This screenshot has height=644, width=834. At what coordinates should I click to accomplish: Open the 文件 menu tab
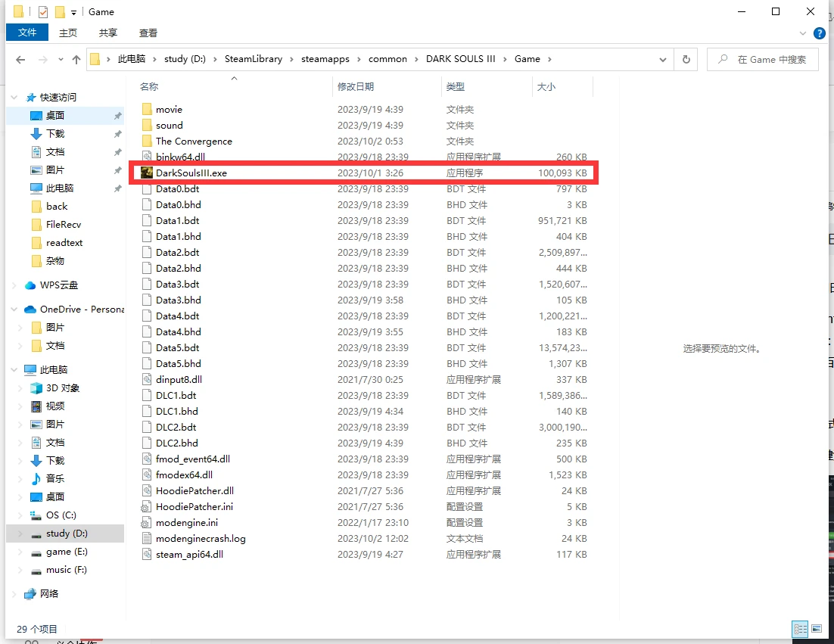point(27,33)
